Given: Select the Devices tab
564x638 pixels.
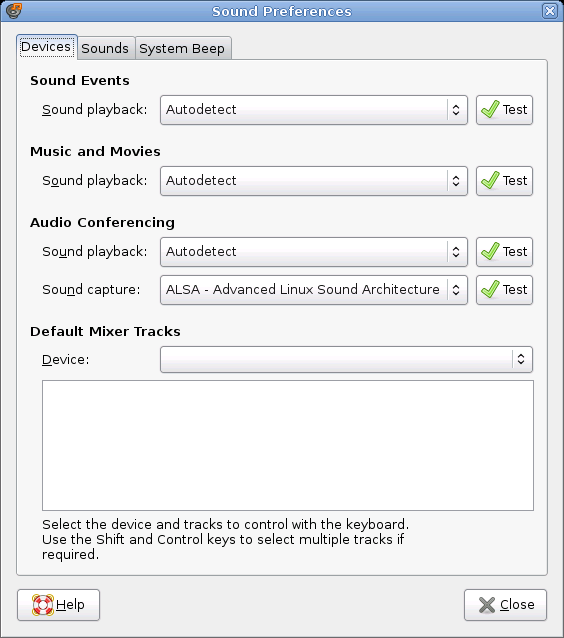Looking at the screenshot, I should (46, 47).
